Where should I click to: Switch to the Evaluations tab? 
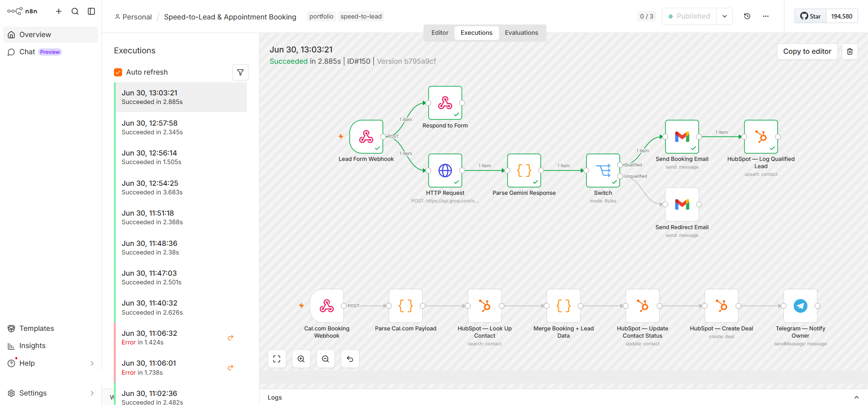pos(521,33)
